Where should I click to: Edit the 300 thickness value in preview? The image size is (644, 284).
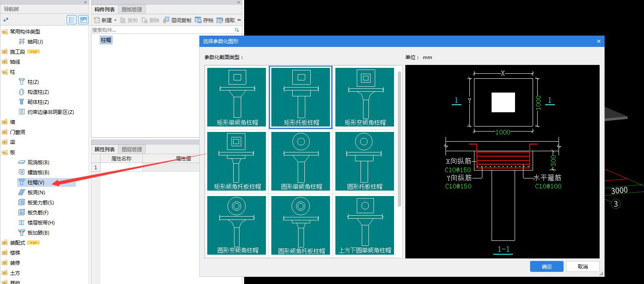pyautogui.click(x=554, y=160)
